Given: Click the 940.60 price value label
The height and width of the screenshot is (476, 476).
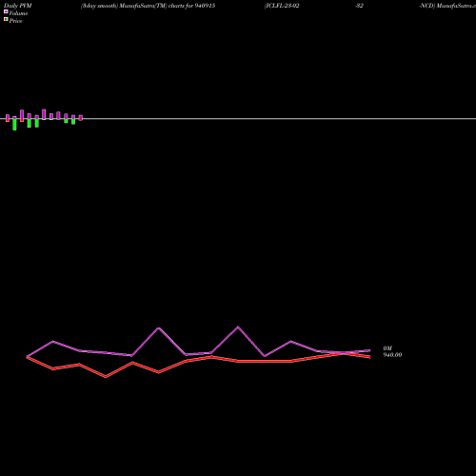Looking at the screenshot, I should tap(392, 355).
